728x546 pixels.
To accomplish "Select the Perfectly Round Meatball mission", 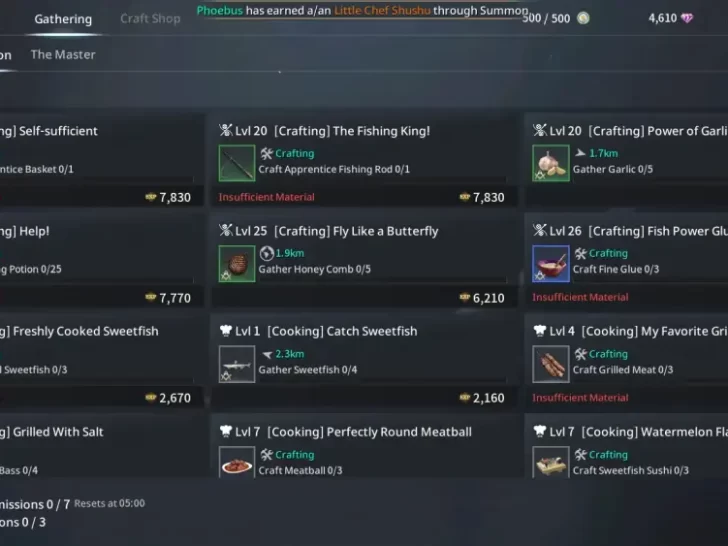I will (x=364, y=447).
